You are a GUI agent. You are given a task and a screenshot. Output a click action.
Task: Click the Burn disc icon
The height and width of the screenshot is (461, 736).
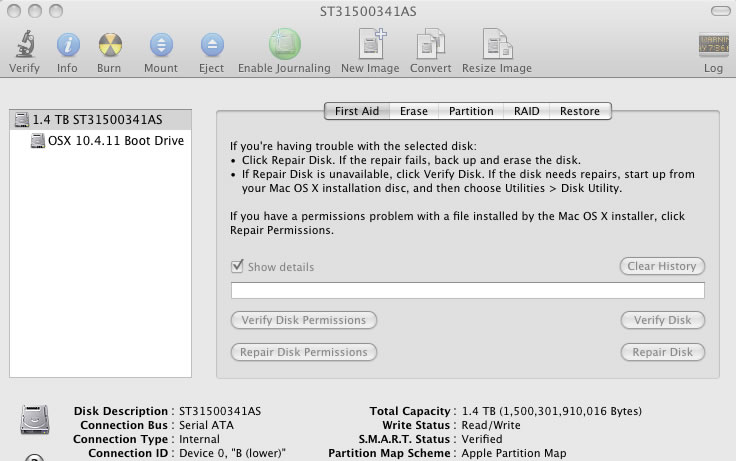(110, 45)
